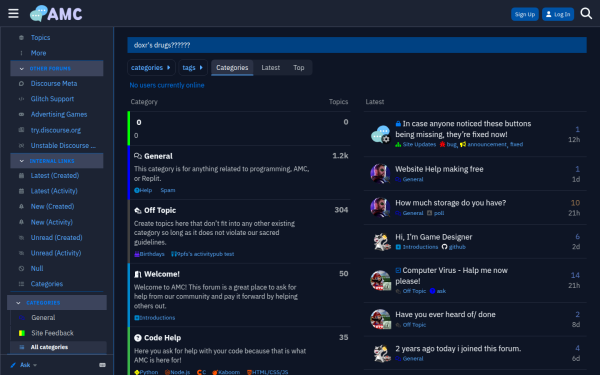Go to Latest (Created)
This screenshot has height=375, width=600.
tap(55, 176)
